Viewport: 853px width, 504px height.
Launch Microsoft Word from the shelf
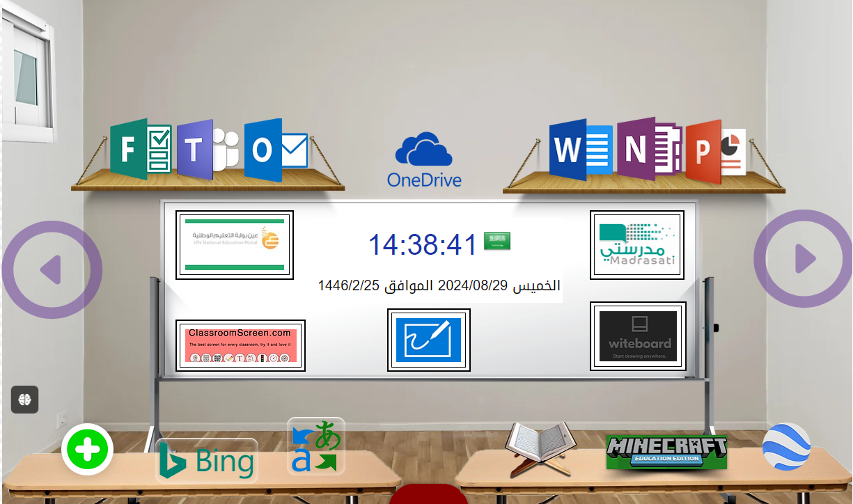[580, 149]
